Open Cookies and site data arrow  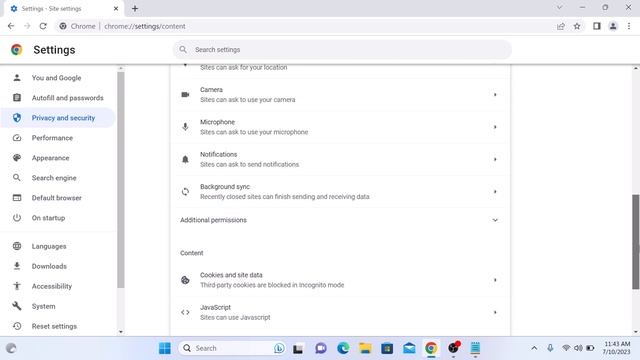tap(495, 280)
